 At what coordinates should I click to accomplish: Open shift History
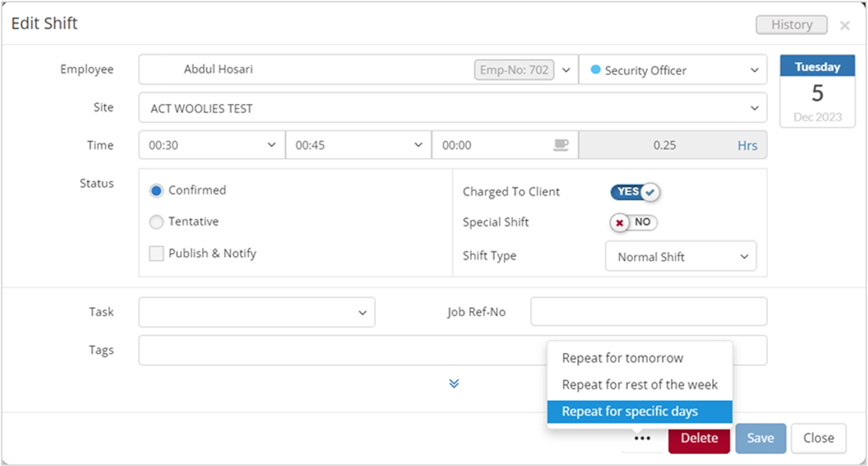point(791,25)
